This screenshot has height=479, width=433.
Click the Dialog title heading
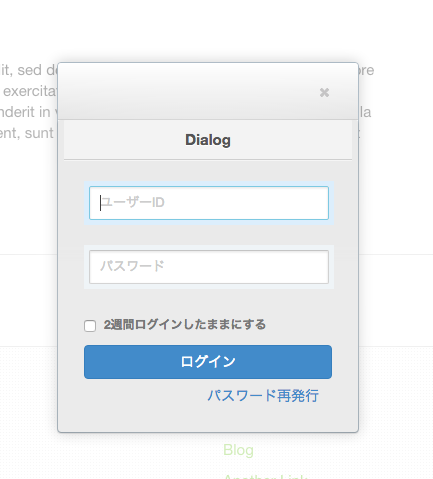pos(208,140)
